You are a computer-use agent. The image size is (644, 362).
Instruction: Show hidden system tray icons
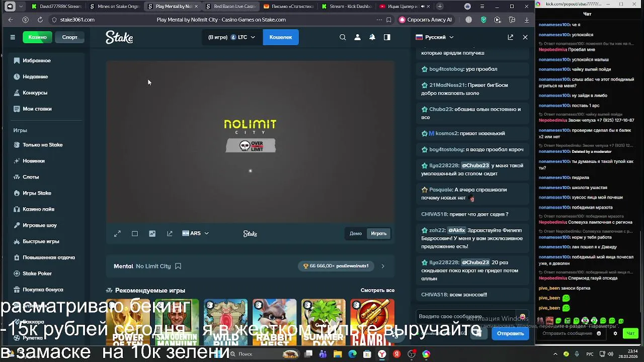click(555, 354)
